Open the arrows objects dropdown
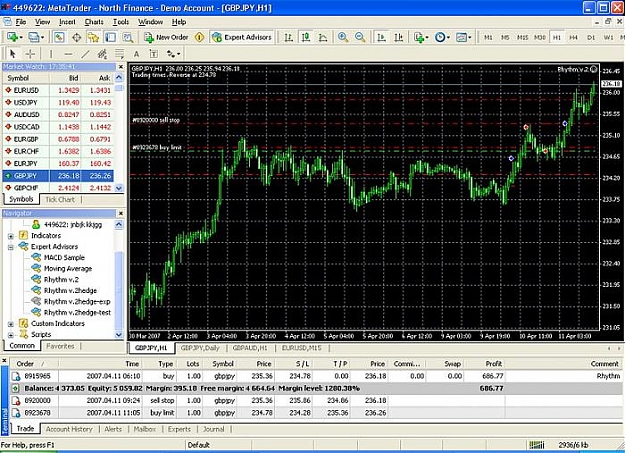This screenshot has width=625, height=453. pyautogui.click(x=173, y=53)
